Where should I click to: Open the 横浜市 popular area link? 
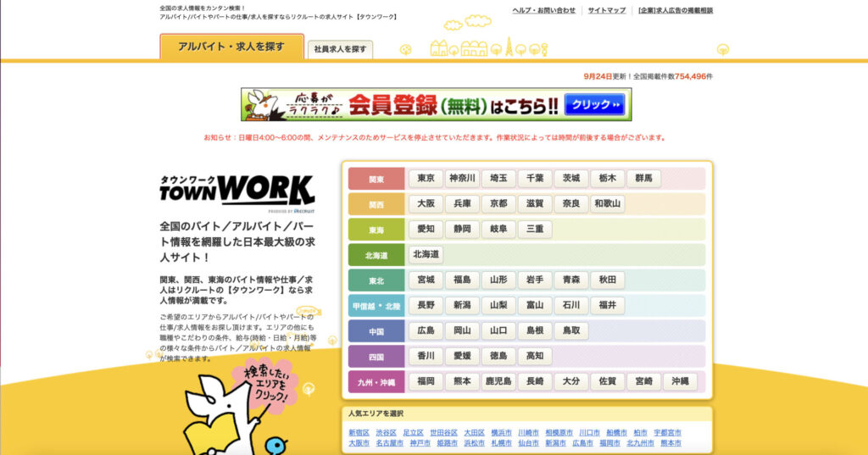coord(501,432)
